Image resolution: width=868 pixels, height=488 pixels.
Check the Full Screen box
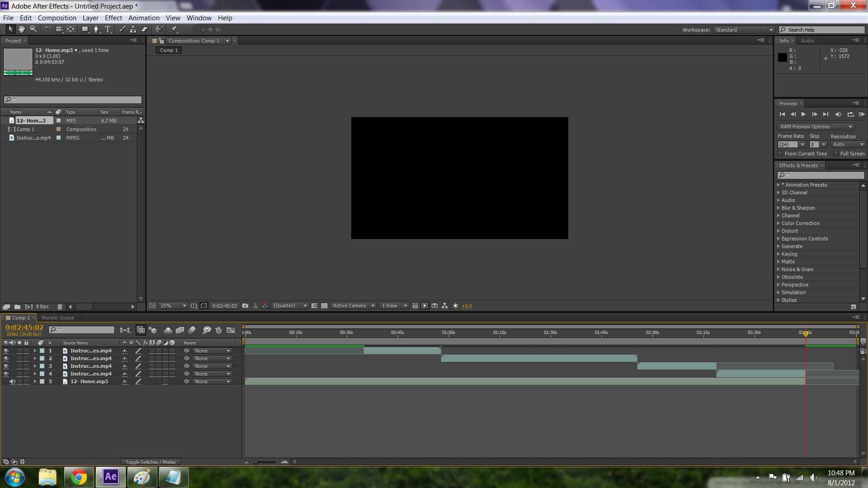[x=836, y=154]
